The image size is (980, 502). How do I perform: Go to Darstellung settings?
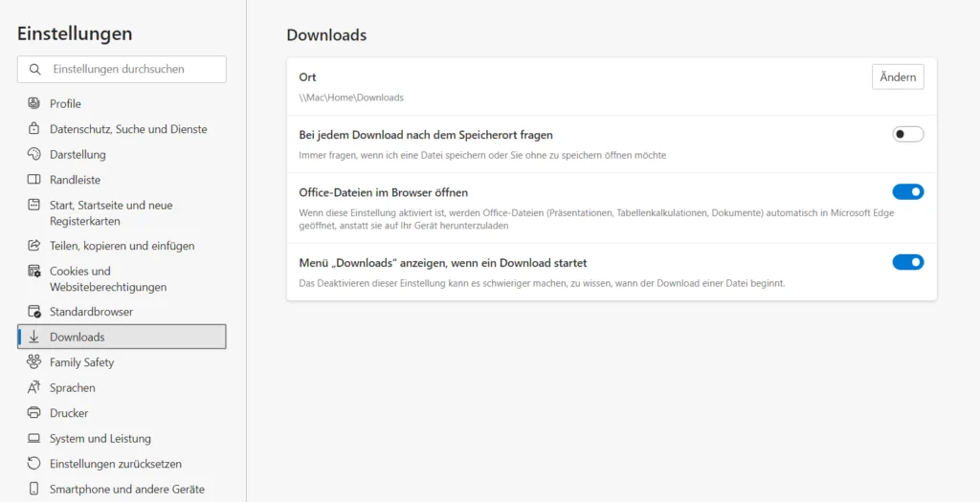[x=122, y=154]
